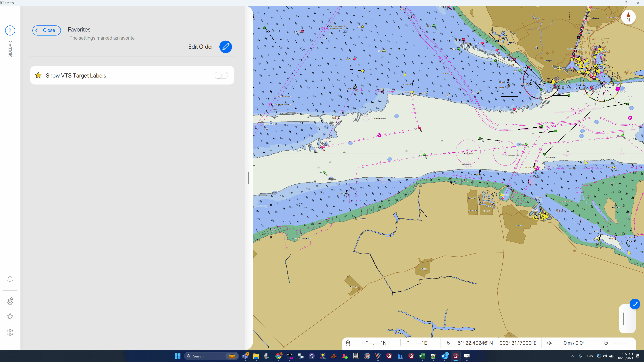Viewport: 644px width, 362px height.
Task: Click the range and bearing icon in status bar
Action: click(x=549, y=343)
